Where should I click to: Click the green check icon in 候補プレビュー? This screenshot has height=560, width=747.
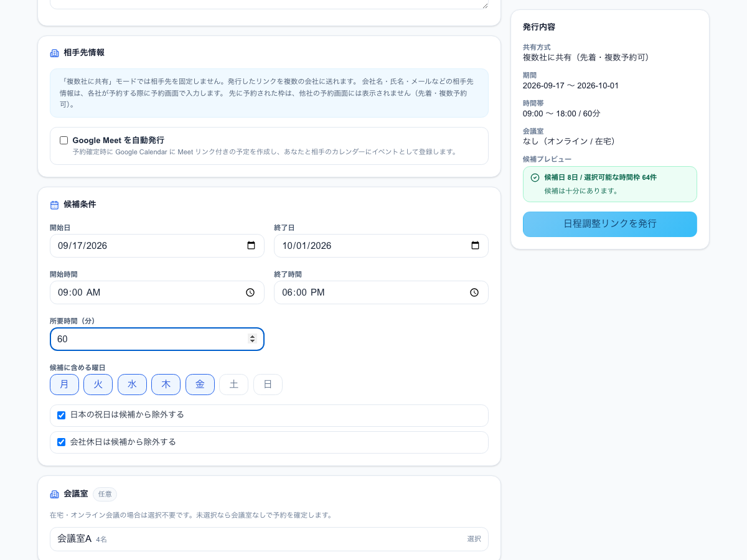point(535,177)
